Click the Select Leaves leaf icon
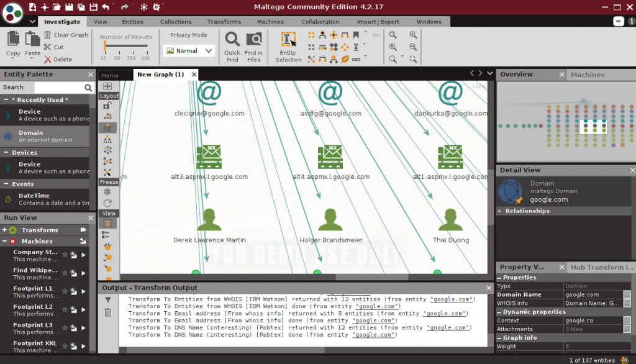Viewport: 636px width, 364px height. [x=345, y=59]
